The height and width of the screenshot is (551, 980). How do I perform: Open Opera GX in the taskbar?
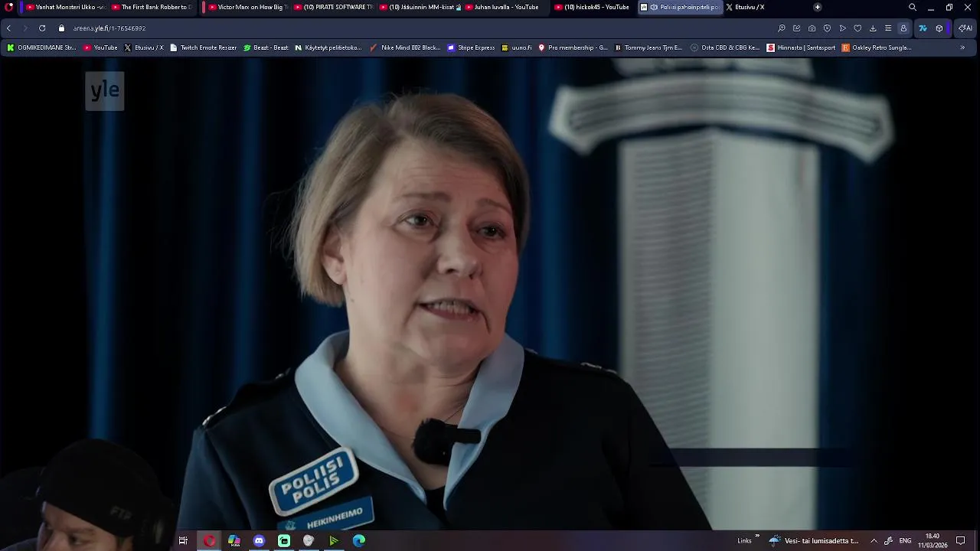coord(209,540)
